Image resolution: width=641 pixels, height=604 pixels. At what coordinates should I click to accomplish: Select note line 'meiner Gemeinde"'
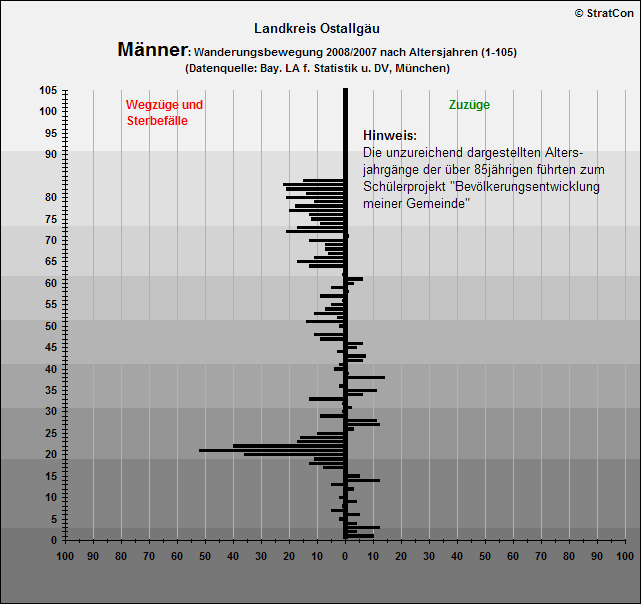point(417,204)
